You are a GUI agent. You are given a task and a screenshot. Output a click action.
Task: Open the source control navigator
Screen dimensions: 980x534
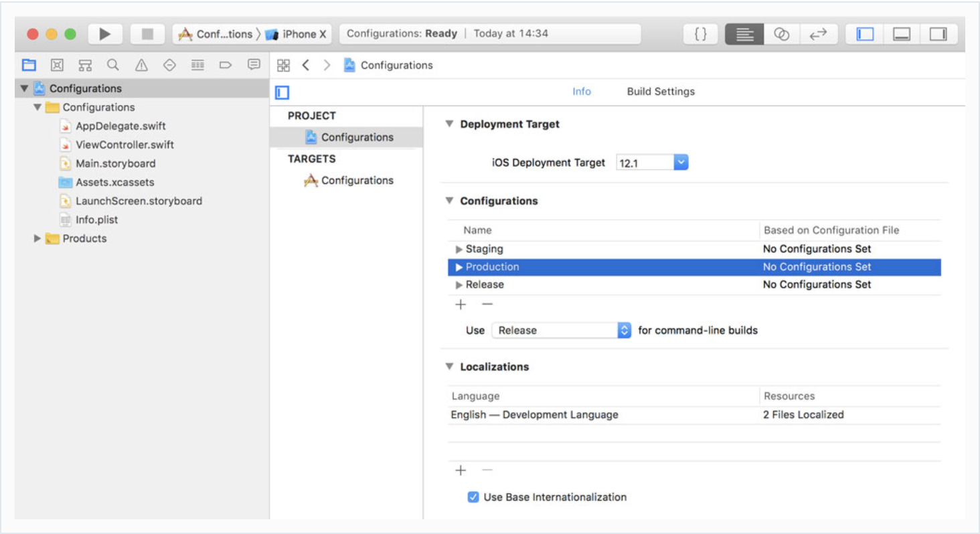pyautogui.click(x=57, y=65)
